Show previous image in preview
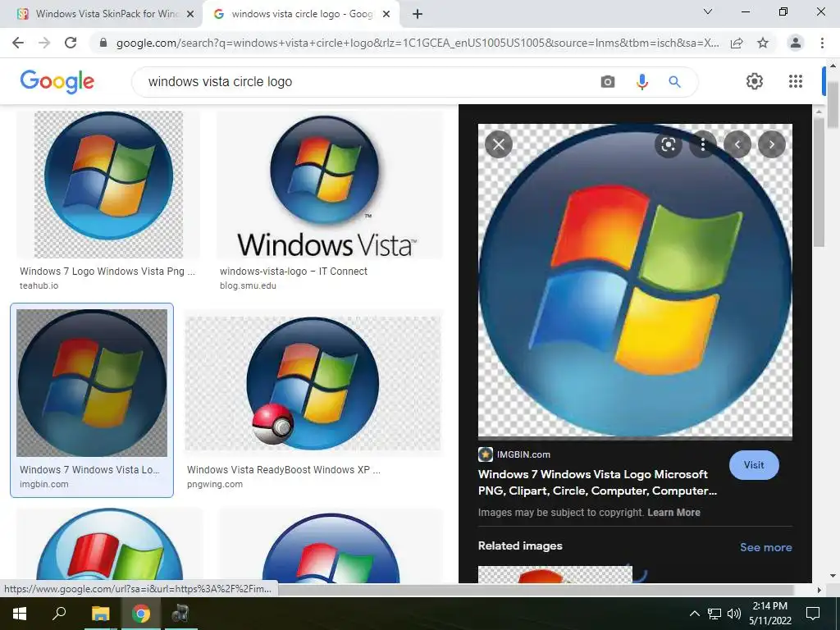 (x=737, y=144)
